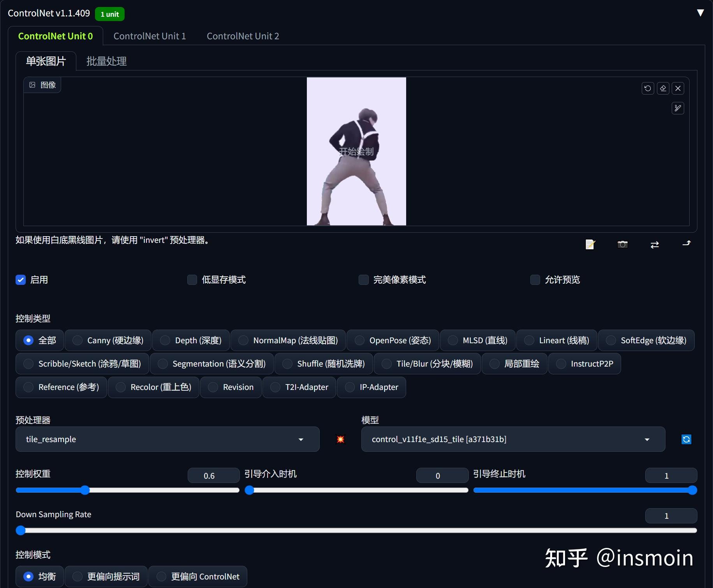Refresh the ControlNet model list

pyautogui.click(x=686, y=439)
